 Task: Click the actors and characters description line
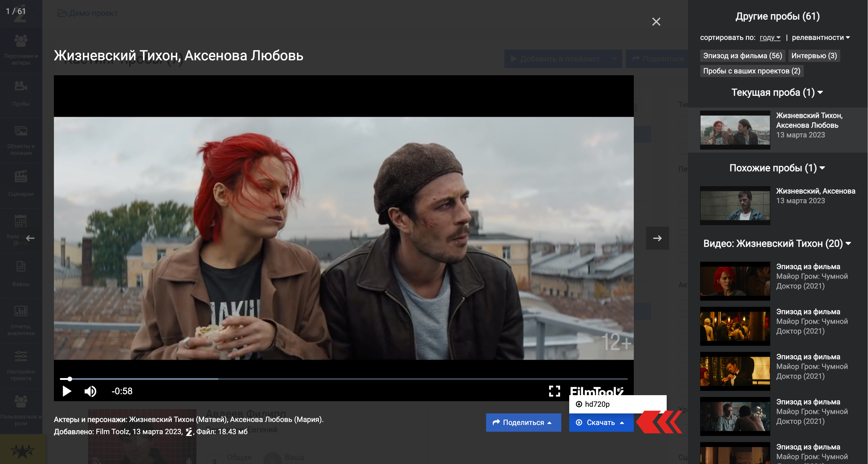coord(189,420)
